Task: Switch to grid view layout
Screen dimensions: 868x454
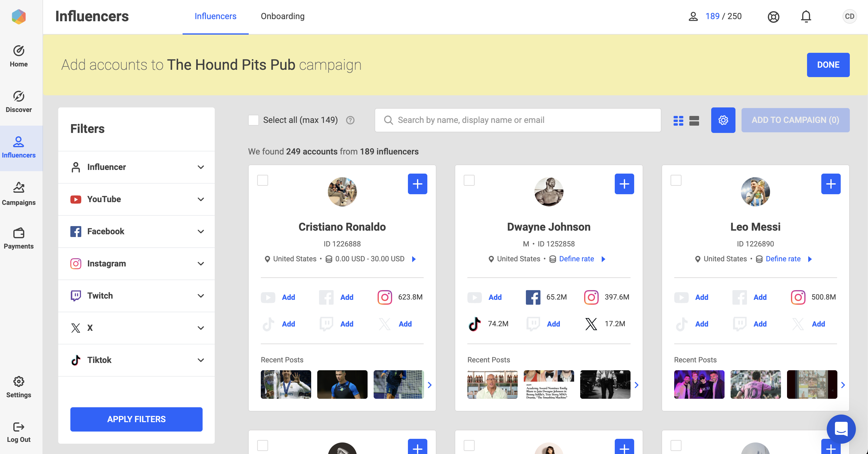Action: click(678, 120)
